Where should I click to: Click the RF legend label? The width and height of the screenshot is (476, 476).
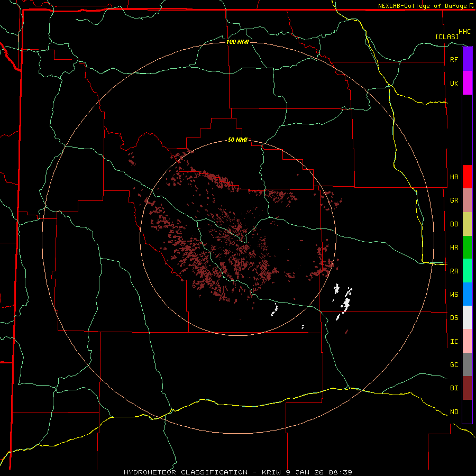(x=454, y=59)
